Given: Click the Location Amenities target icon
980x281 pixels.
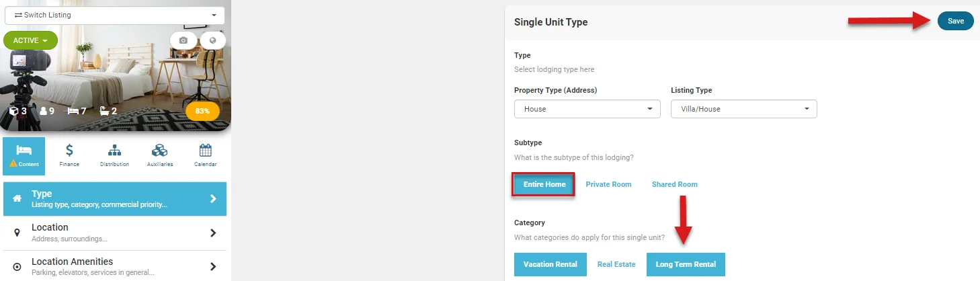Looking at the screenshot, I should (x=17, y=267).
